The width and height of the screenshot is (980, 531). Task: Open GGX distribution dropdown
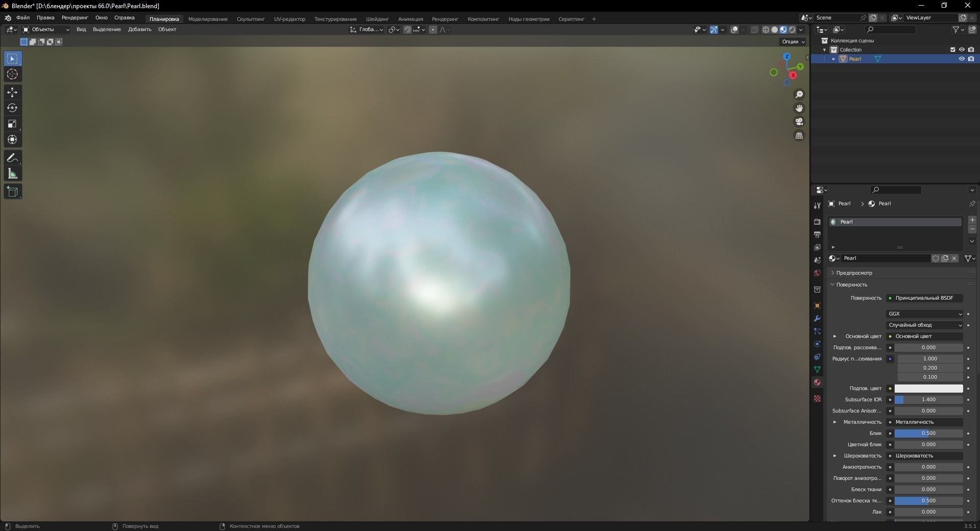[x=925, y=314]
